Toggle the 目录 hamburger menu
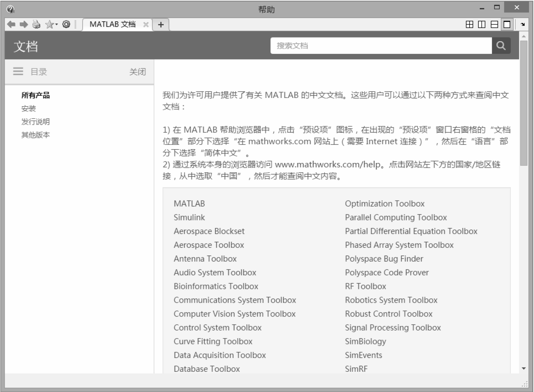 click(x=18, y=72)
